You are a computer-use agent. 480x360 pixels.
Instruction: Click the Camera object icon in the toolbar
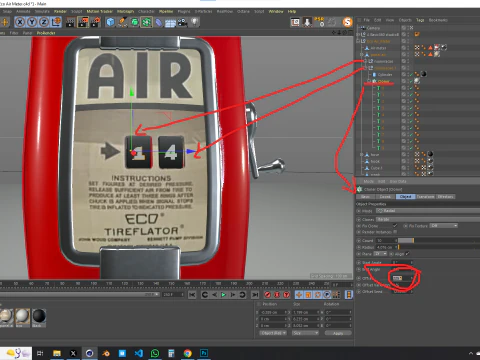(x=182, y=22)
